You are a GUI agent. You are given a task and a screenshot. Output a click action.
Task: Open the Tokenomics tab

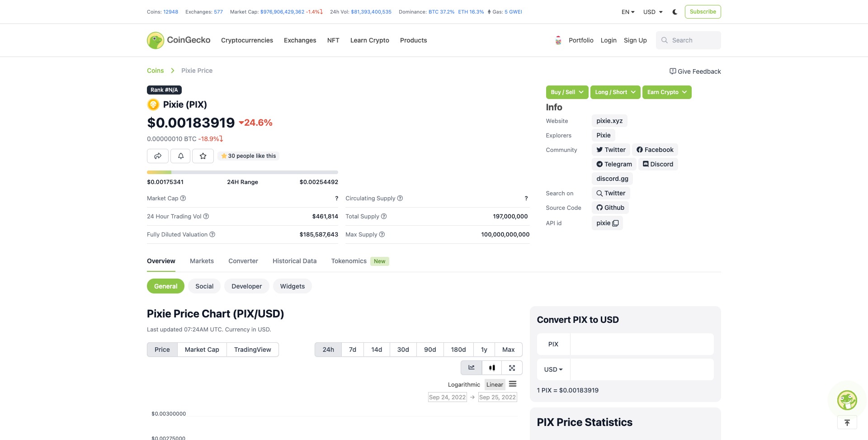(349, 261)
